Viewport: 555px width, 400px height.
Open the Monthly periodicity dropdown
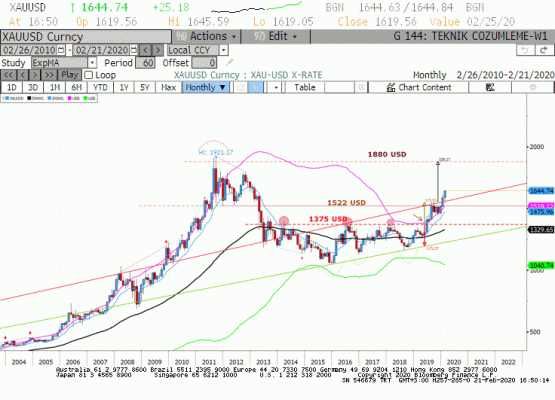(x=206, y=87)
